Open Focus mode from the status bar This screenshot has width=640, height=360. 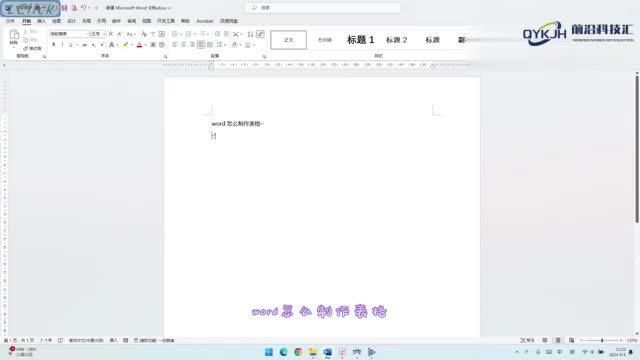tap(527, 340)
